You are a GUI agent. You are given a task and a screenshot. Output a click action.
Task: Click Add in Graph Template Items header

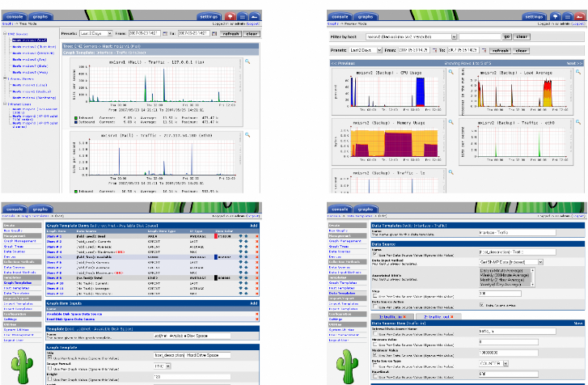click(253, 226)
